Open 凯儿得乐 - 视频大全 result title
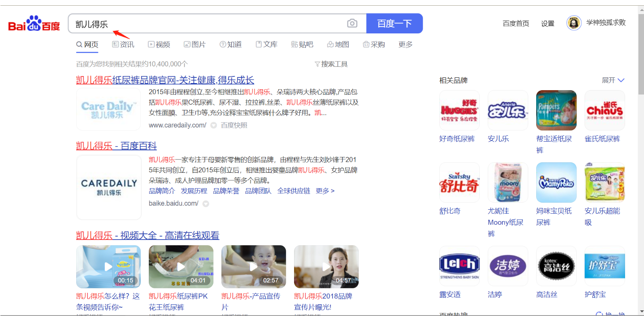The image size is (644, 317). [x=147, y=235]
